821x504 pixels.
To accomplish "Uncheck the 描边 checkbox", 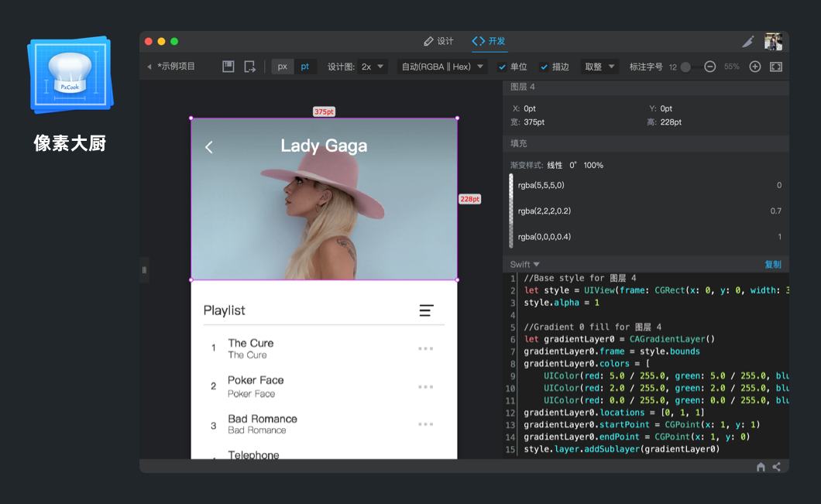I will pos(544,67).
